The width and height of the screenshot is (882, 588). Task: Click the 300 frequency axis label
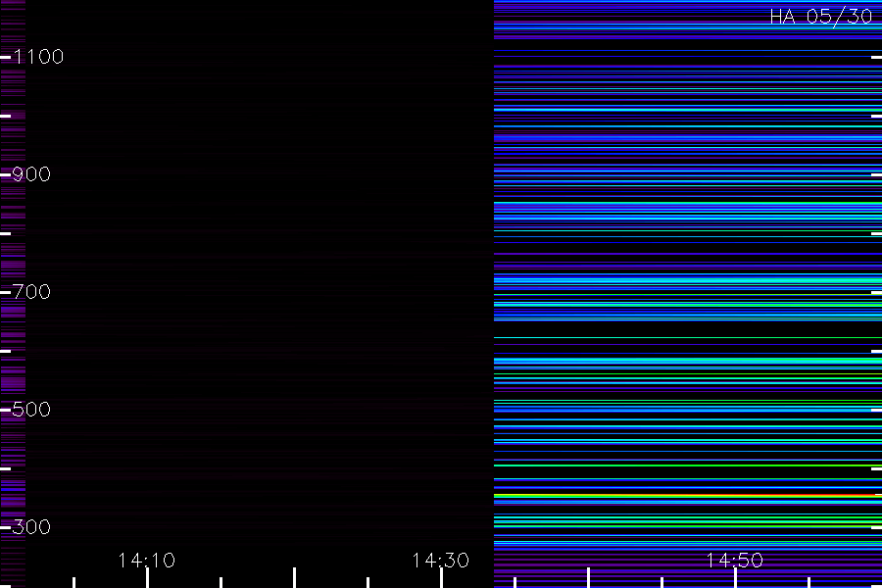pos(31,526)
